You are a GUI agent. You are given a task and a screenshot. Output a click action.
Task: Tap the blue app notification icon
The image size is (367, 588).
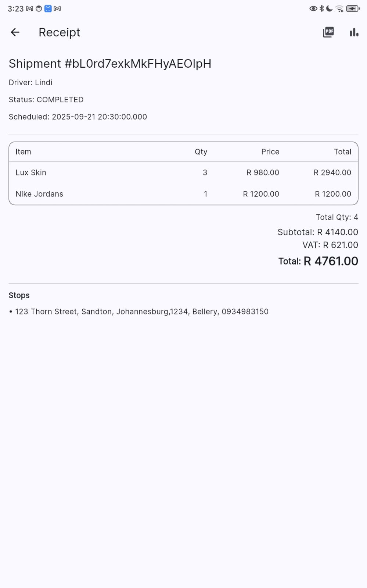pos(48,8)
